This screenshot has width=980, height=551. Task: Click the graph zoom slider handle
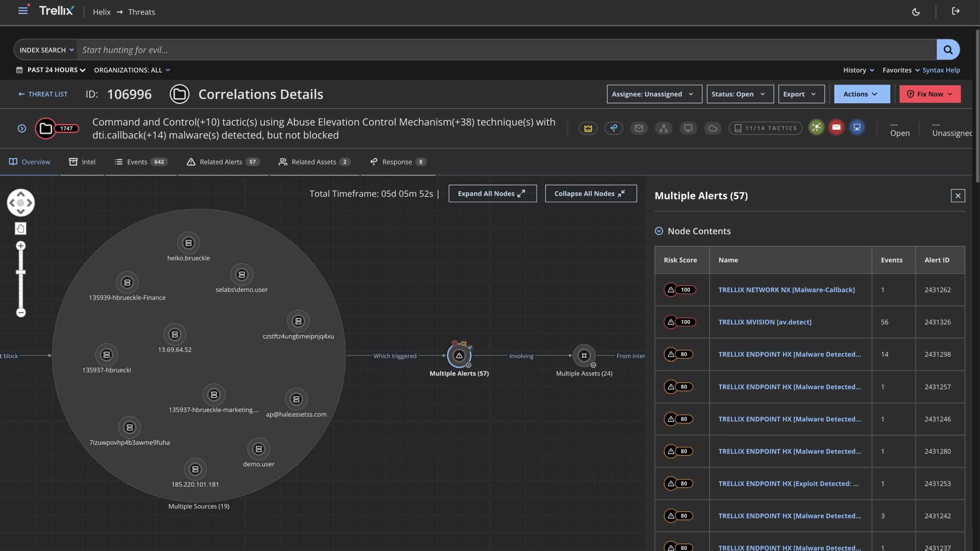coord(20,272)
